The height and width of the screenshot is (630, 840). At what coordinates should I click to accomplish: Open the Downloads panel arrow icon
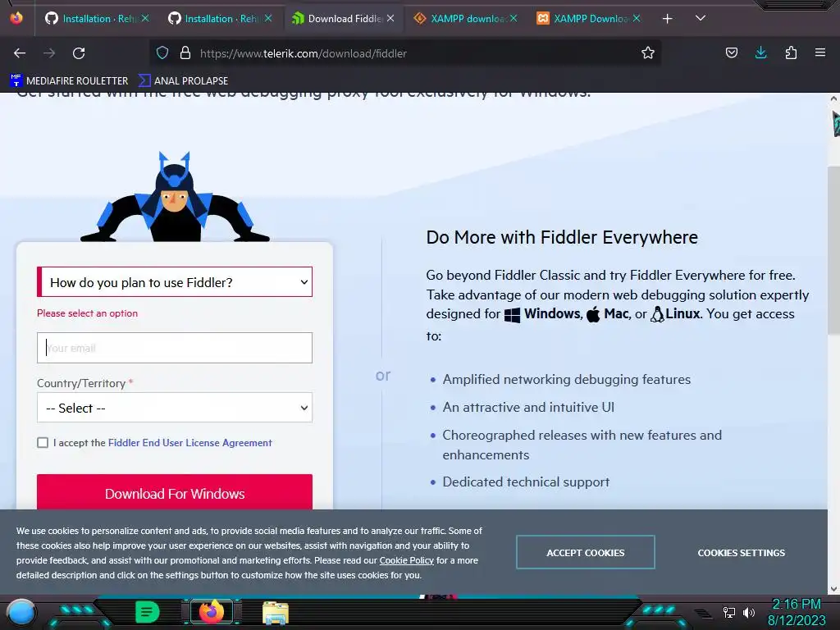(760, 52)
